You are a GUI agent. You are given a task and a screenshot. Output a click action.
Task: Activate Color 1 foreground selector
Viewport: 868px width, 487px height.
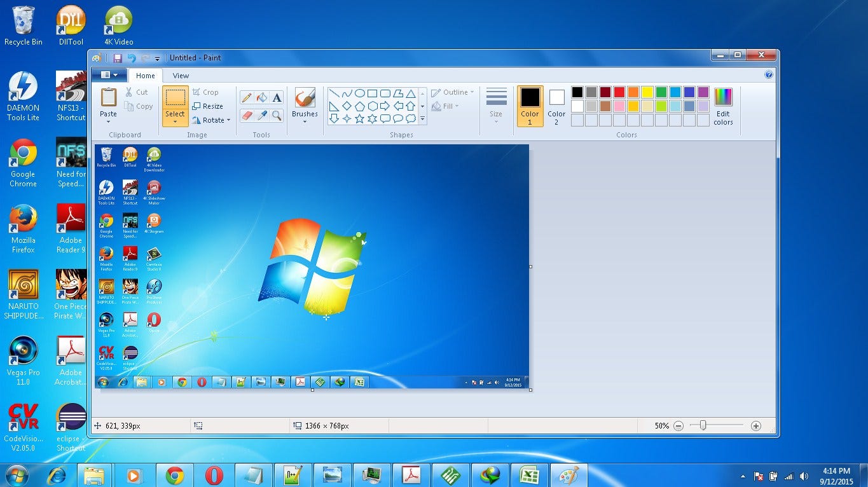[530, 106]
